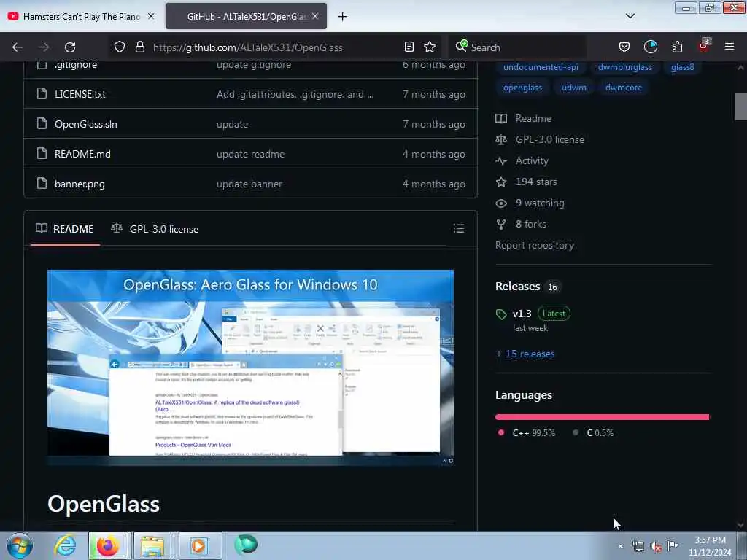Open the shield tracking protection icon
Image resolution: width=747 pixels, height=560 pixels.
[x=120, y=47]
